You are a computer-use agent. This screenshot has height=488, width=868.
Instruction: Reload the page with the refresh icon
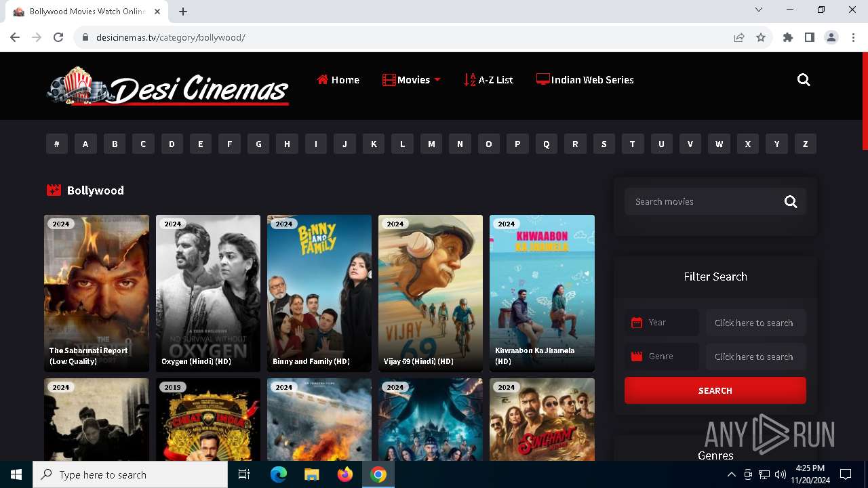58,37
